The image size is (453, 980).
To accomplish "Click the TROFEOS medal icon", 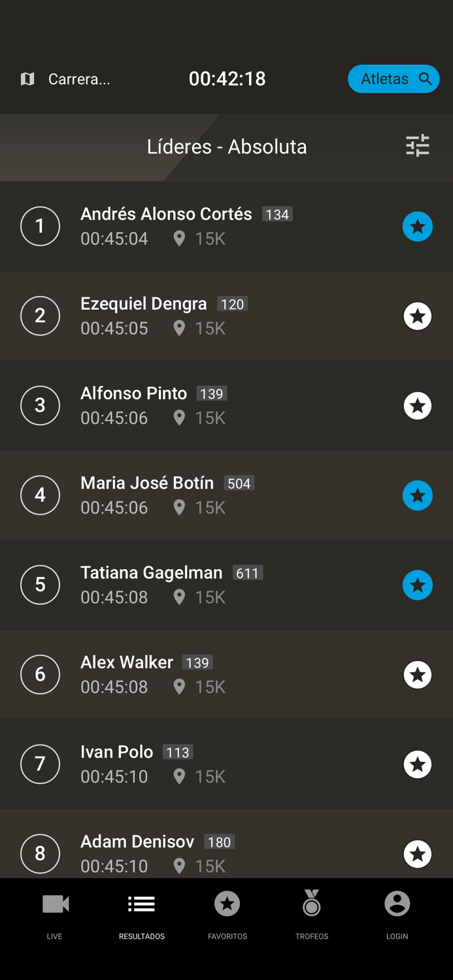I will click(x=312, y=904).
